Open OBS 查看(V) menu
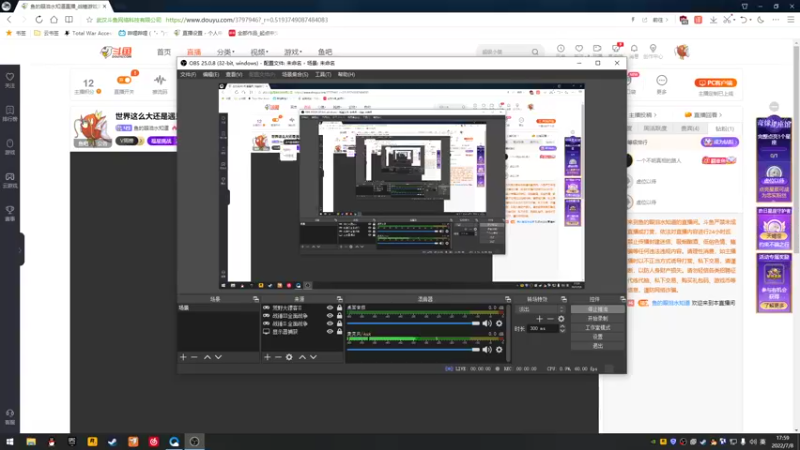The height and width of the screenshot is (450, 800). tap(234, 74)
